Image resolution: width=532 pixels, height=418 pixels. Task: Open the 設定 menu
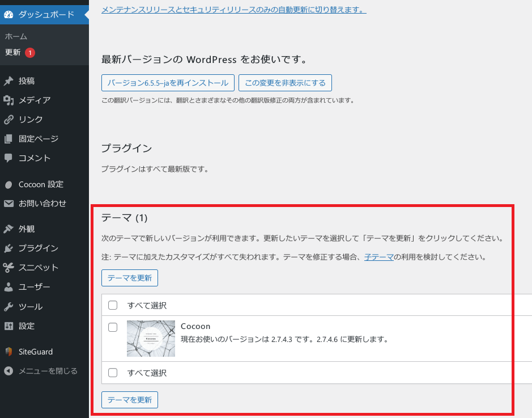pyautogui.click(x=44, y=326)
